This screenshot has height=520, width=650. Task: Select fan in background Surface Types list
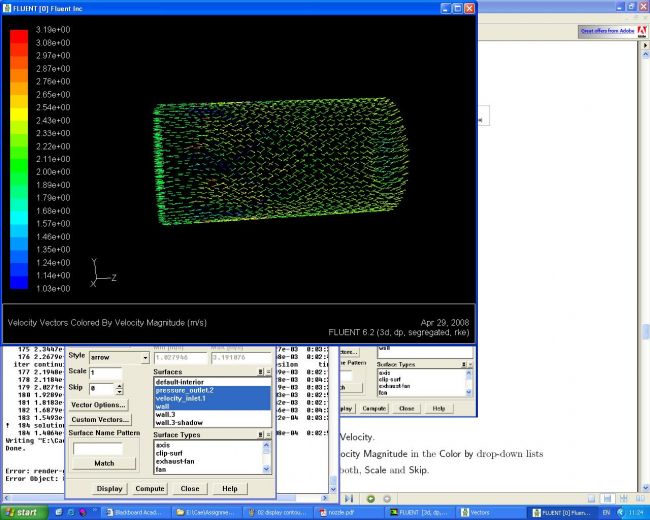click(421, 392)
